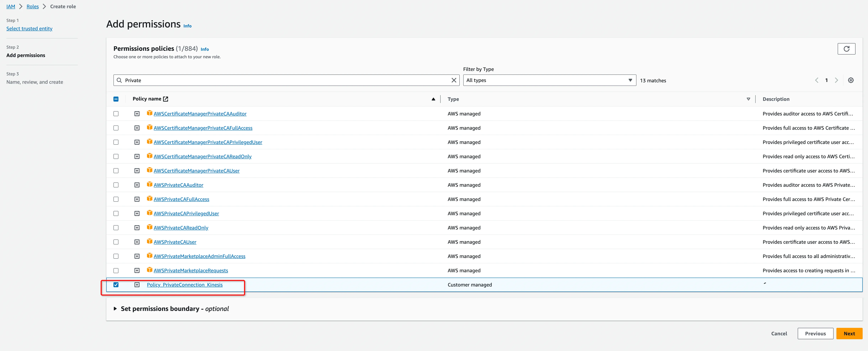Screen dimensions: 868x351
Task: Check the AWSPrivateCAReadOnly checkbox
Action: tap(116, 228)
